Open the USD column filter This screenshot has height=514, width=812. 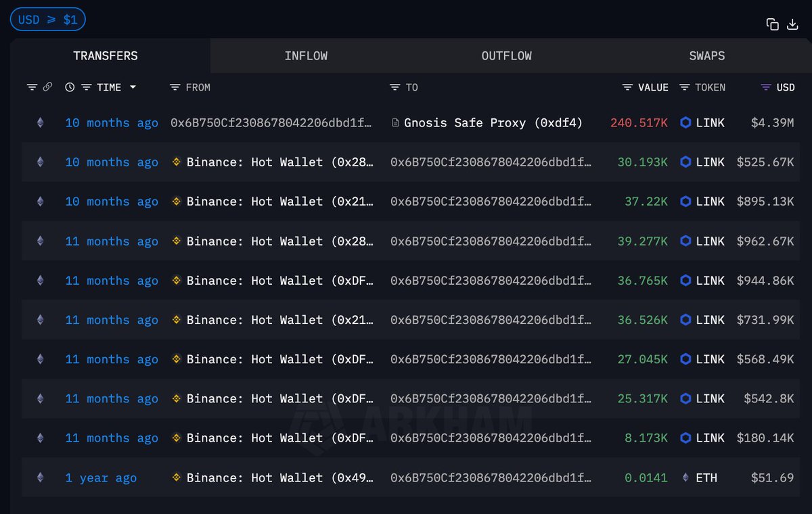pyautogui.click(x=766, y=87)
